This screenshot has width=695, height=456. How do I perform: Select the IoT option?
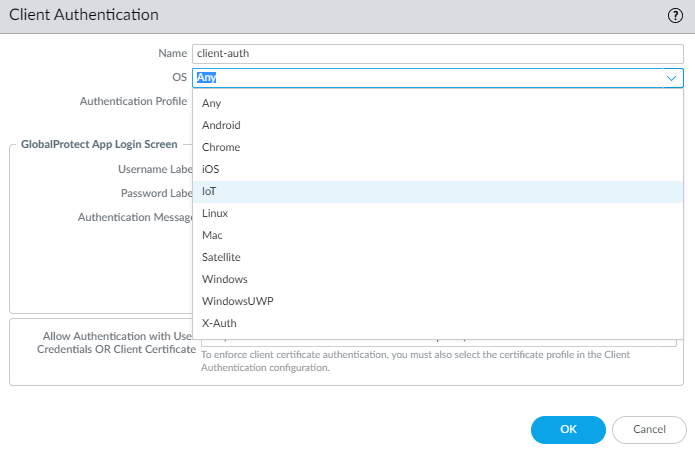tap(211, 191)
